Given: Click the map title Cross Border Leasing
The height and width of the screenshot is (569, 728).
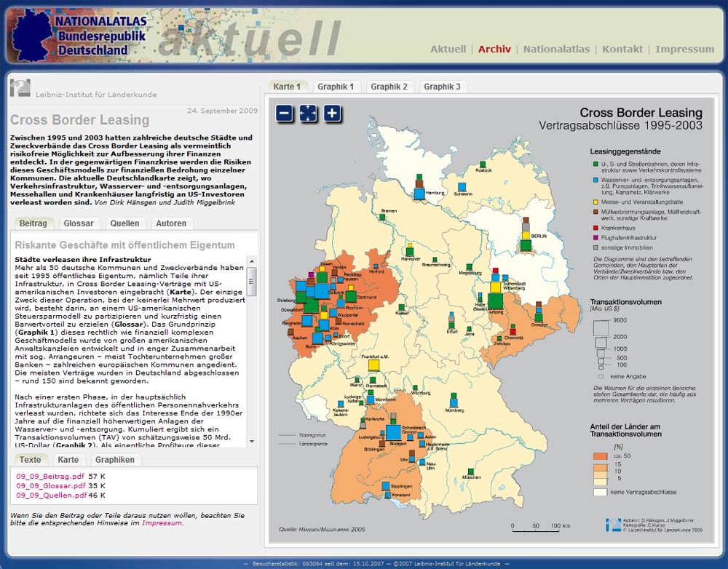Looking at the screenshot, I should coord(641,113).
